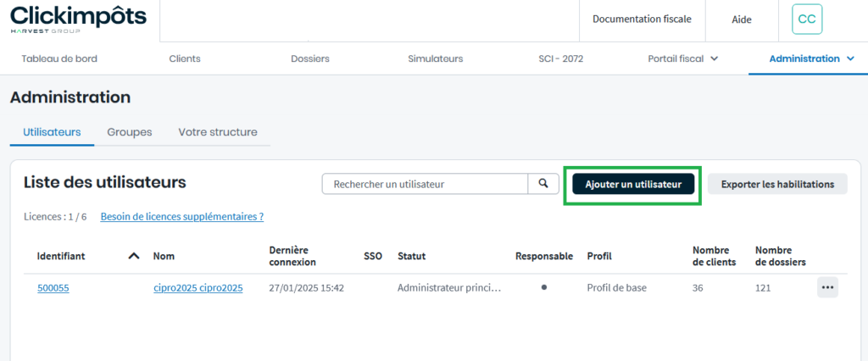Toggle sort arrow next to Identifiant column
The image size is (868, 361).
[x=133, y=256]
